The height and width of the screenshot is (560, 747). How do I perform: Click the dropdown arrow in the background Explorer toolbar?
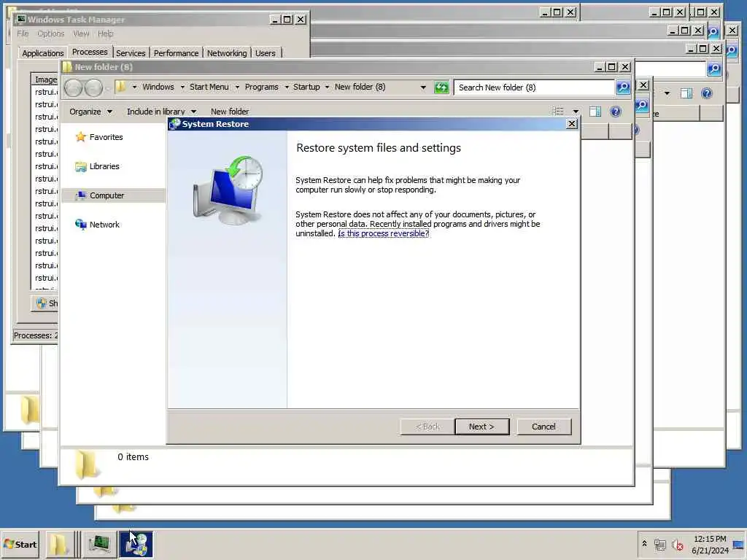tap(667, 93)
